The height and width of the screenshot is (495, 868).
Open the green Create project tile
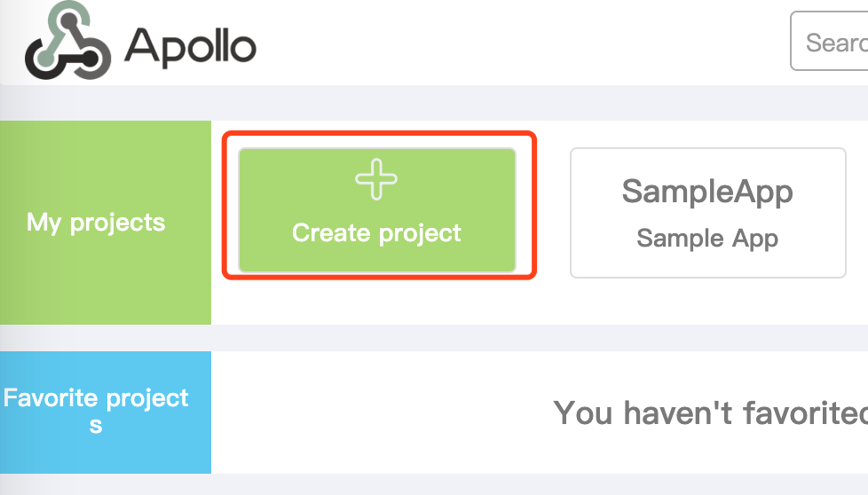click(x=377, y=210)
